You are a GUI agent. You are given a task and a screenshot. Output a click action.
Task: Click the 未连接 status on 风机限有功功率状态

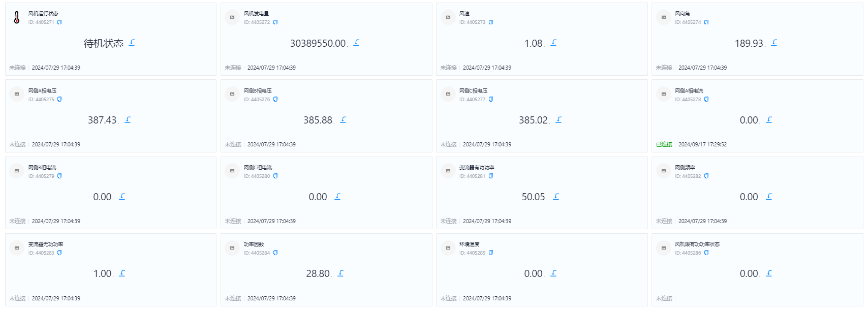pos(664,299)
